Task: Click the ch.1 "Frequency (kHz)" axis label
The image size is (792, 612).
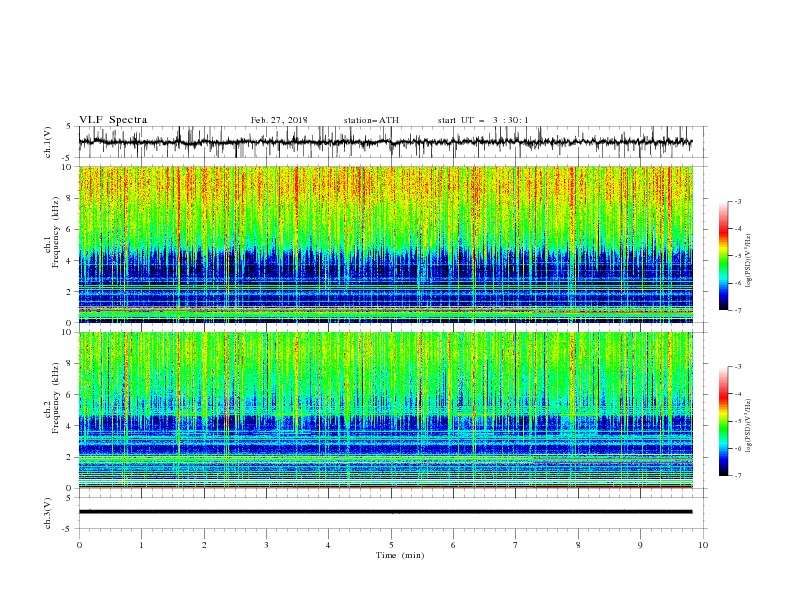Action: 56,232
